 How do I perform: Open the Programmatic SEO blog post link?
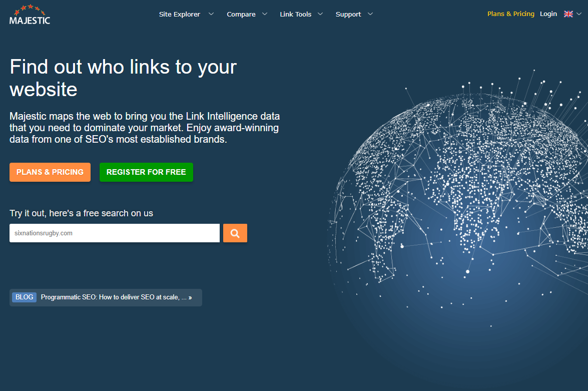[116, 297]
